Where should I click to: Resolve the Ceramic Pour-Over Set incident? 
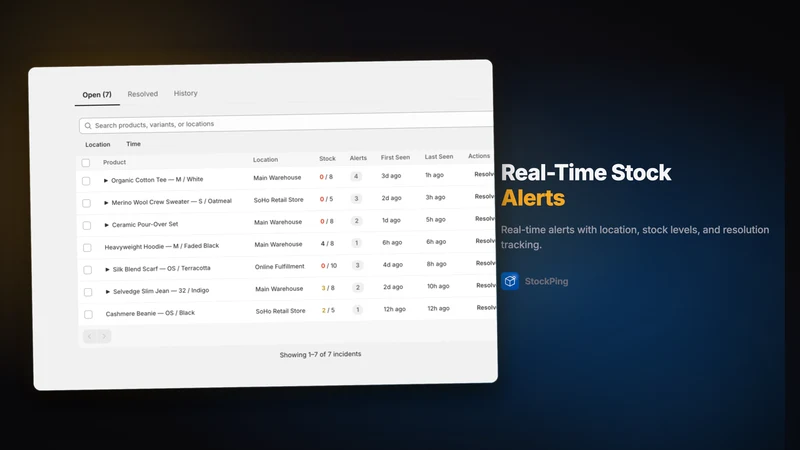[485, 218]
